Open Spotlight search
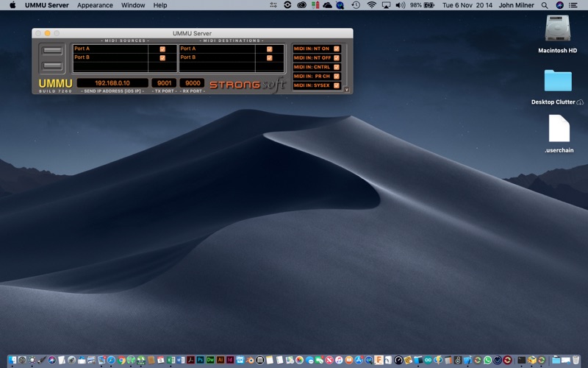The height and width of the screenshot is (368, 588). [545, 5]
